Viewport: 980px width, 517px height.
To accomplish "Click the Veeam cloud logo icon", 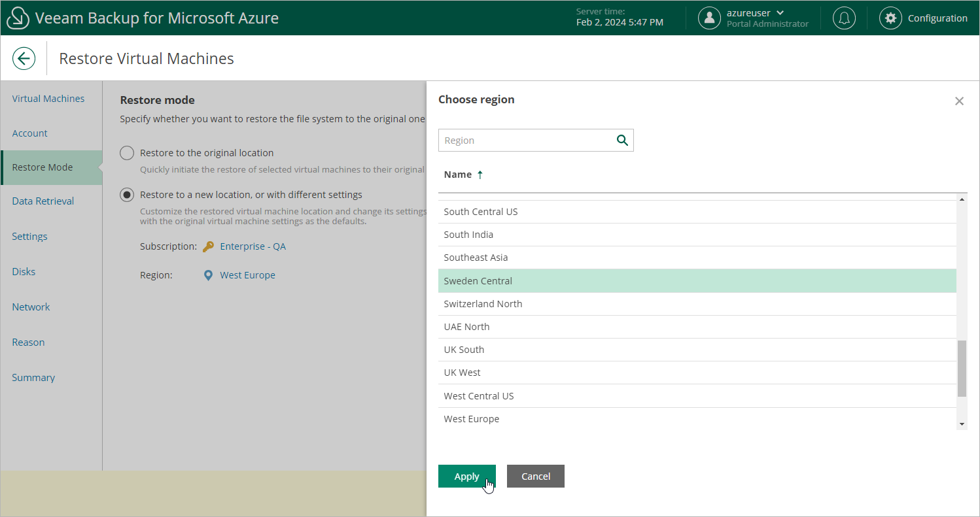I will (x=18, y=18).
